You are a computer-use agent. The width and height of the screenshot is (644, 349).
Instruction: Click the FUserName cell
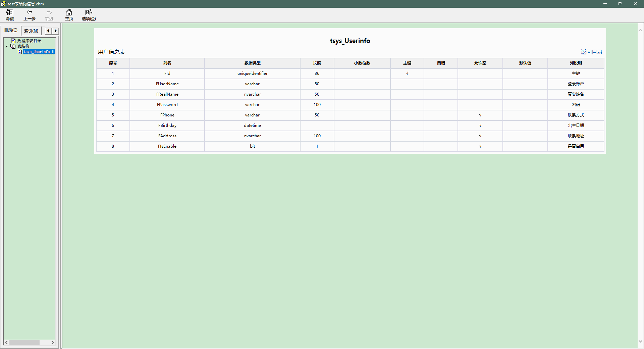pyautogui.click(x=167, y=84)
